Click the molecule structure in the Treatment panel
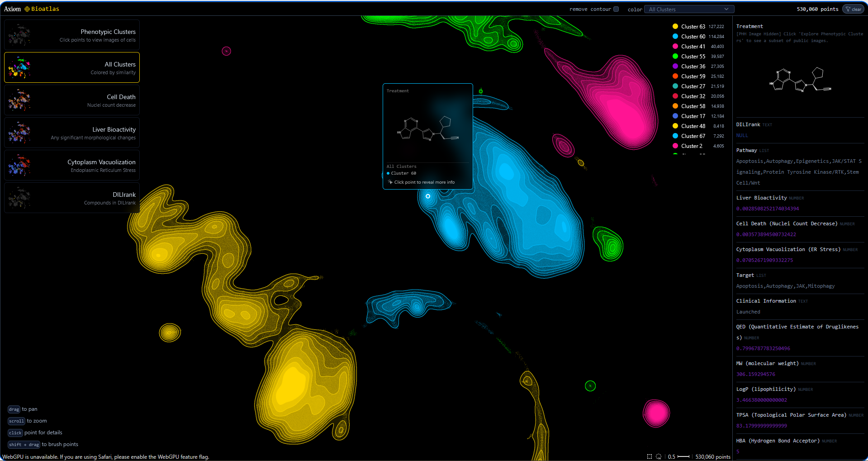 (x=801, y=80)
